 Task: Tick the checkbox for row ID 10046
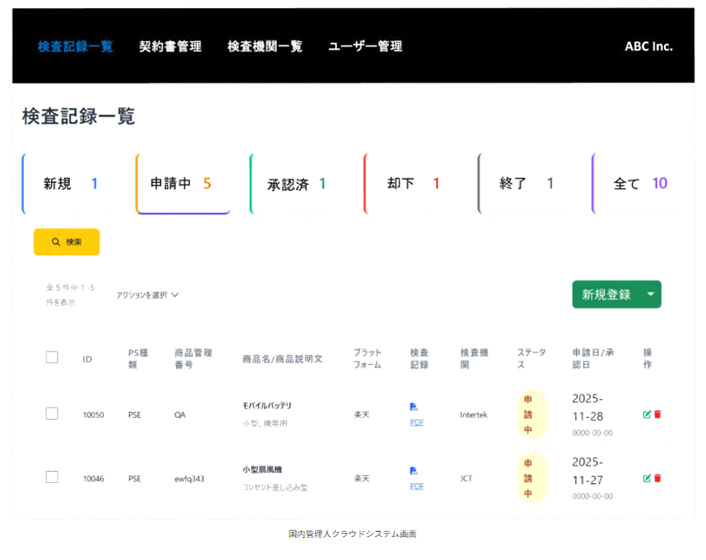52,478
